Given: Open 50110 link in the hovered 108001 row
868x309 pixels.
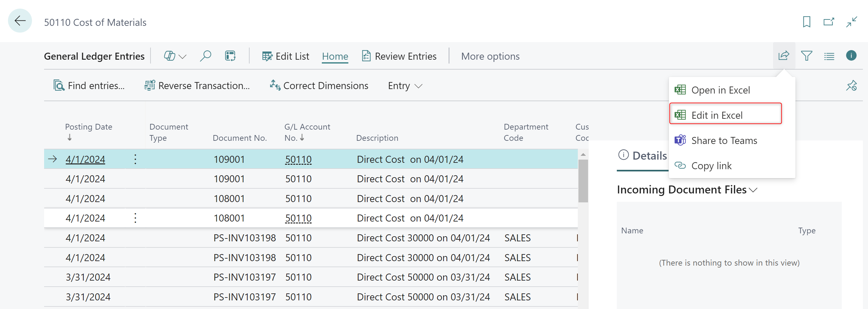Looking at the screenshot, I should point(298,218).
